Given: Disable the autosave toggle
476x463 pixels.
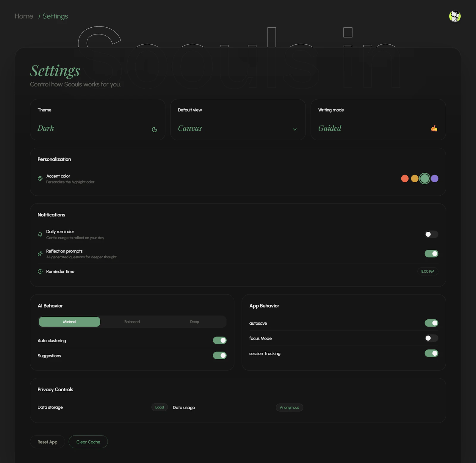Looking at the screenshot, I should click(x=431, y=323).
